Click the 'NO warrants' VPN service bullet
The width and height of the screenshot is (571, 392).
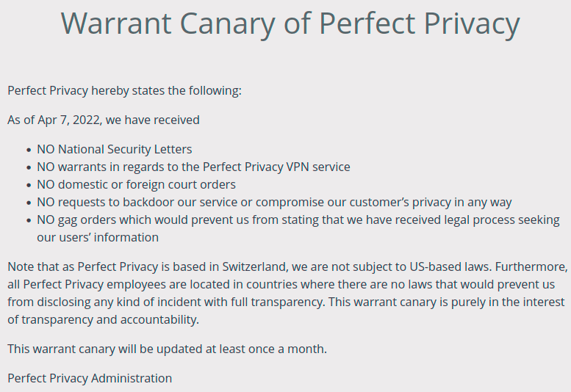193,167
